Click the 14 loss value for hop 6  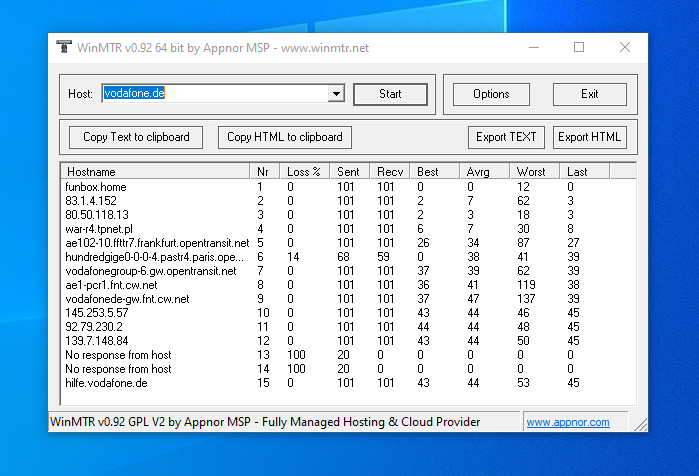(x=293, y=257)
